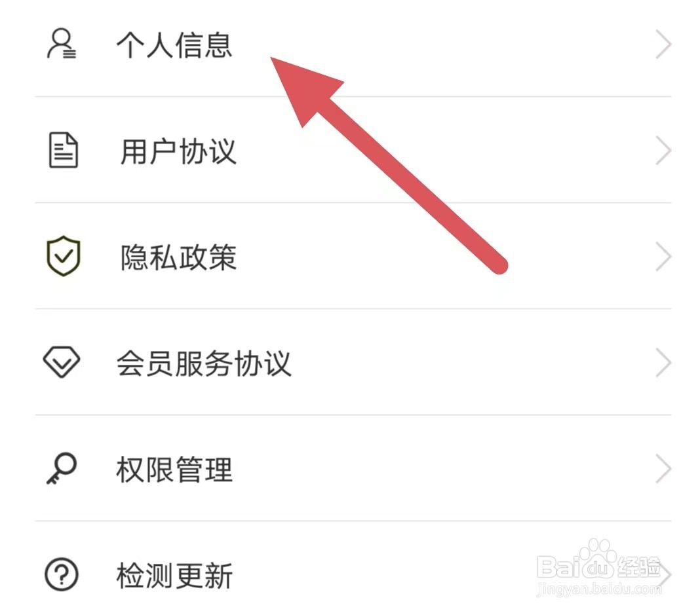Select the 检测更新 text label
The height and width of the screenshot is (613, 700).
(174, 576)
